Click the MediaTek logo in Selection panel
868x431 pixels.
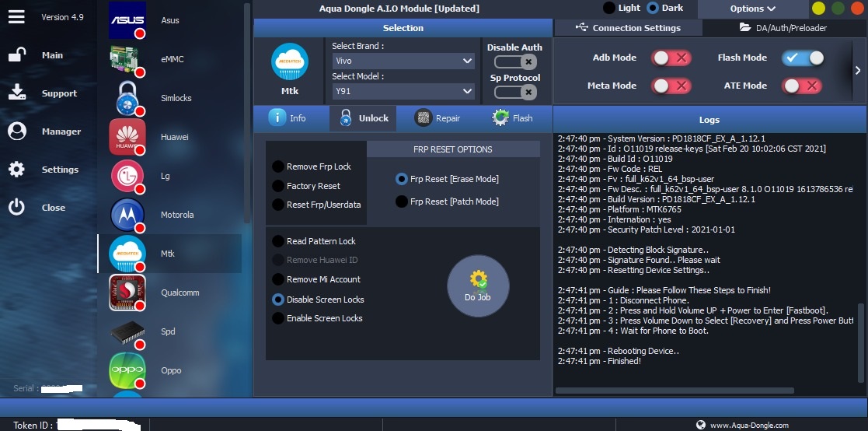[290, 61]
